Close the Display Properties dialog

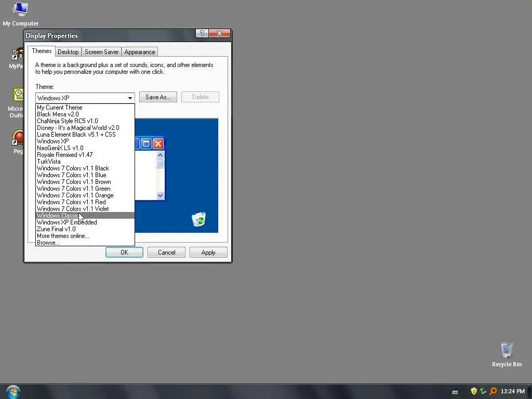[x=220, y=33]
